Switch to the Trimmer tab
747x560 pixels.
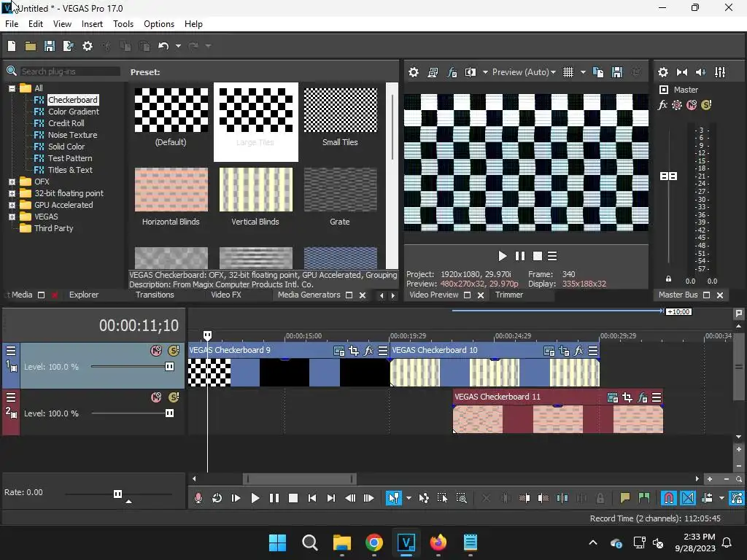click(x=508, y=295)
